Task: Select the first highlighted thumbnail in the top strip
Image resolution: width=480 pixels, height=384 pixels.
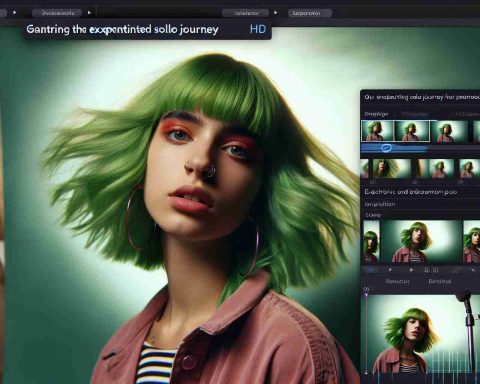Action: coord(378,131)
